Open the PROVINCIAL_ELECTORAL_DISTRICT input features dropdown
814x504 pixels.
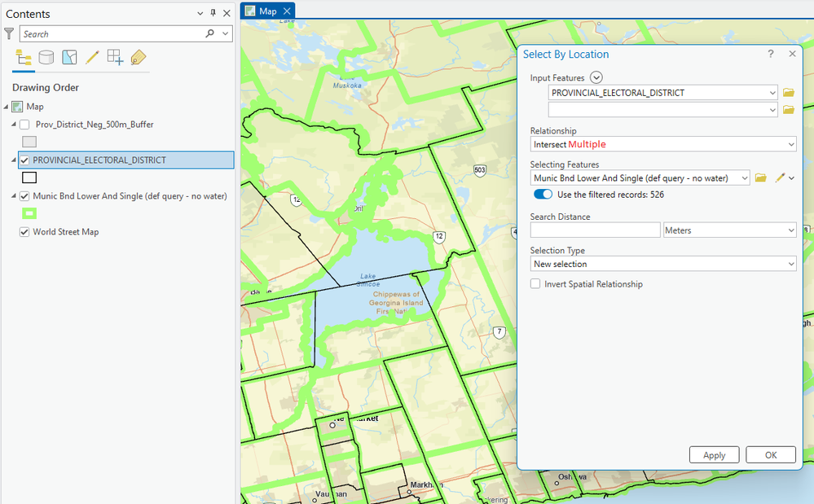pyautogui.click(x=772, y=93)
